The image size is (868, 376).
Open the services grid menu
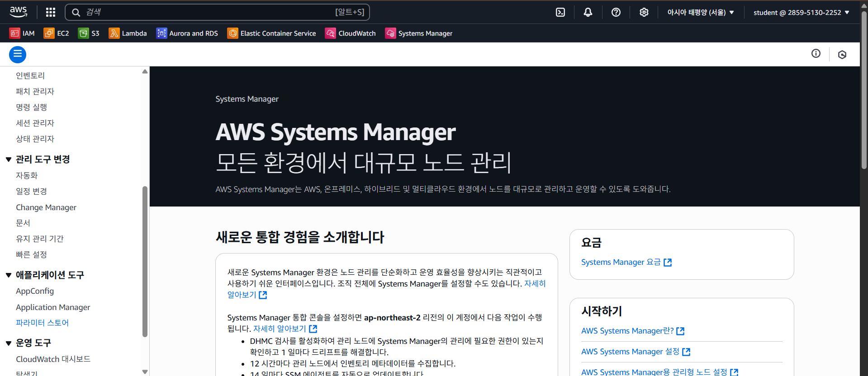click(x=51, y=12)
